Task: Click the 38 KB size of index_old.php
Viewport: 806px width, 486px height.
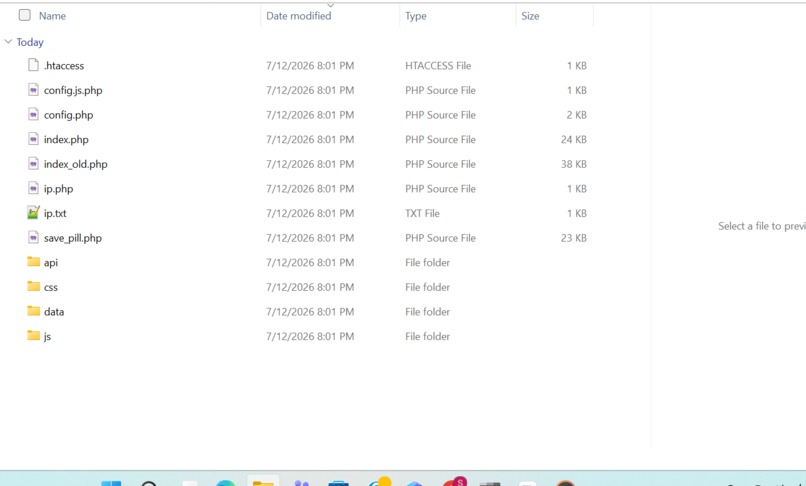Action: pyautogui.click(x=574, y=164)
